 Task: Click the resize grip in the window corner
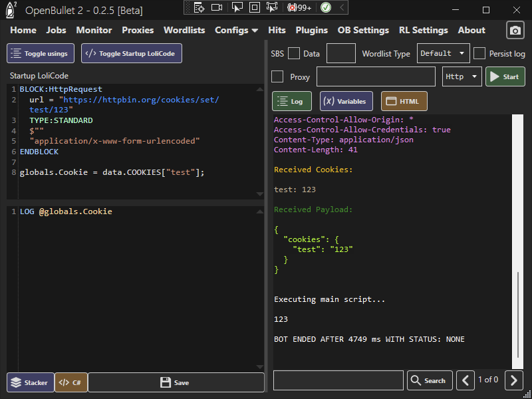tap(527, 394)
